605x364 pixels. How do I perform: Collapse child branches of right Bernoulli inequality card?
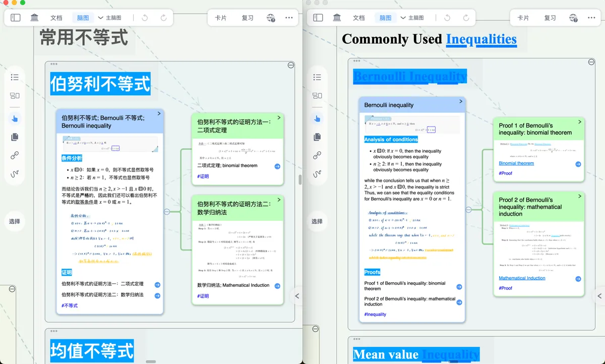(468, 210)
